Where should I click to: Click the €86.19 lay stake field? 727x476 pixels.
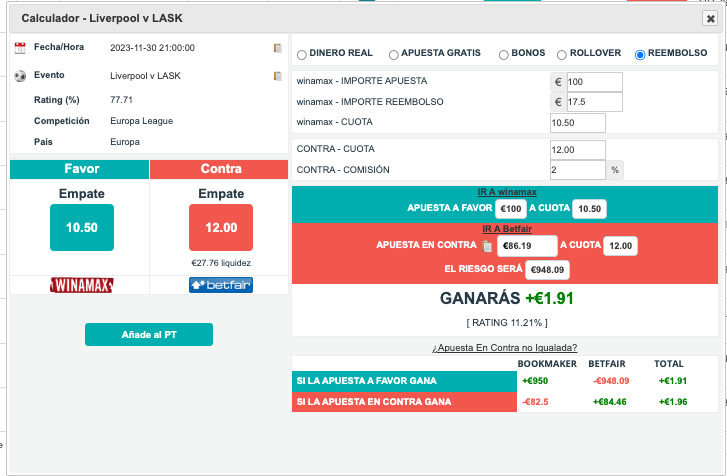pyautogui.click(x=527, y=246)
